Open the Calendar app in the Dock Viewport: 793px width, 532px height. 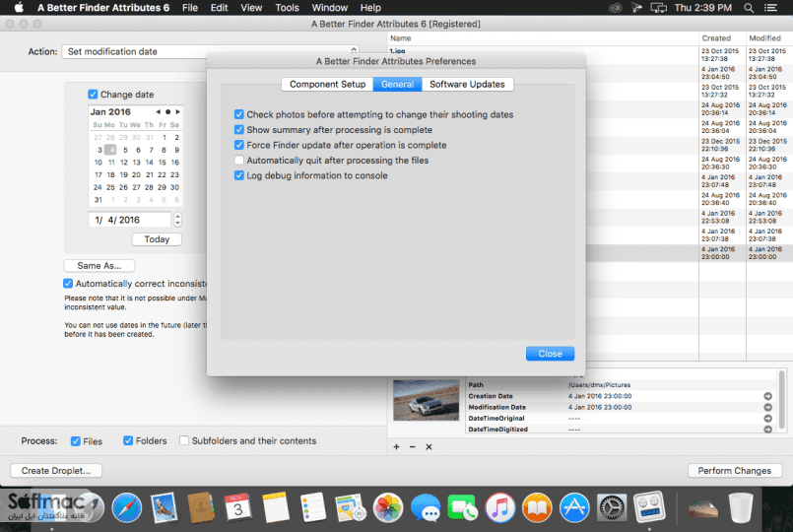[x=238, y=507]
